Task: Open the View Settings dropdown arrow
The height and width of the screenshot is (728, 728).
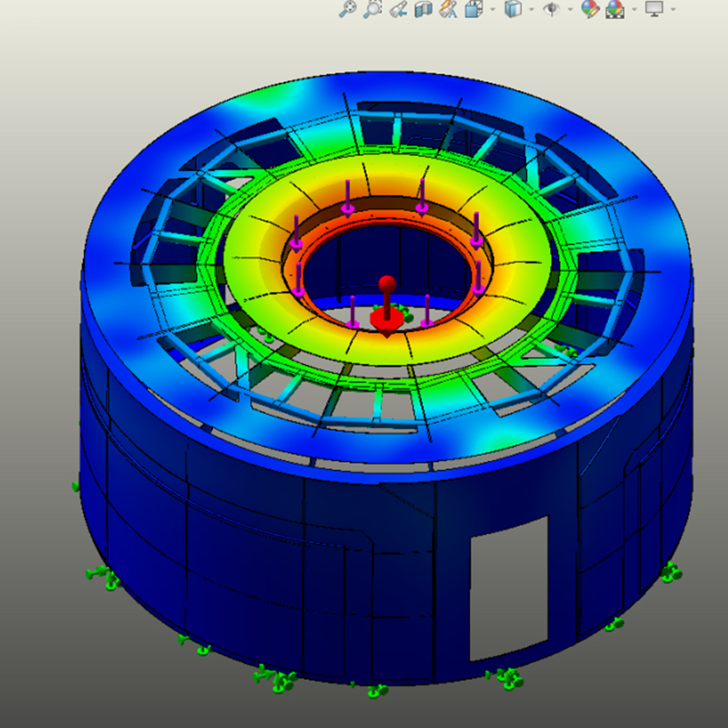Action: pyautogui.click(x=673, y=9)
